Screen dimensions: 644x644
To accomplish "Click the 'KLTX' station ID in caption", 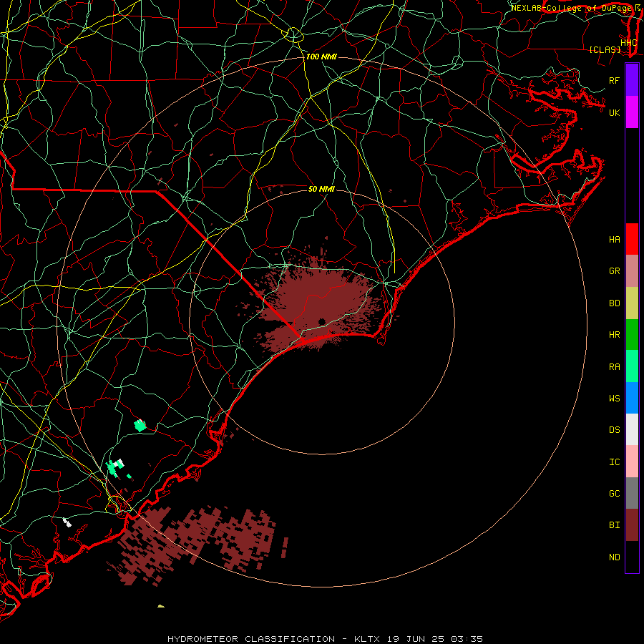I will (x=367, y=639).
